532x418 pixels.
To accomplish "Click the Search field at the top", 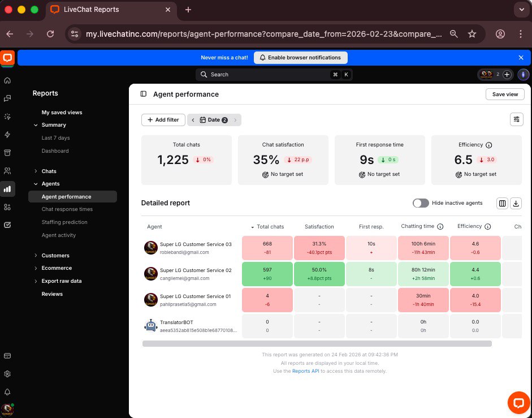I will [274, 75].
